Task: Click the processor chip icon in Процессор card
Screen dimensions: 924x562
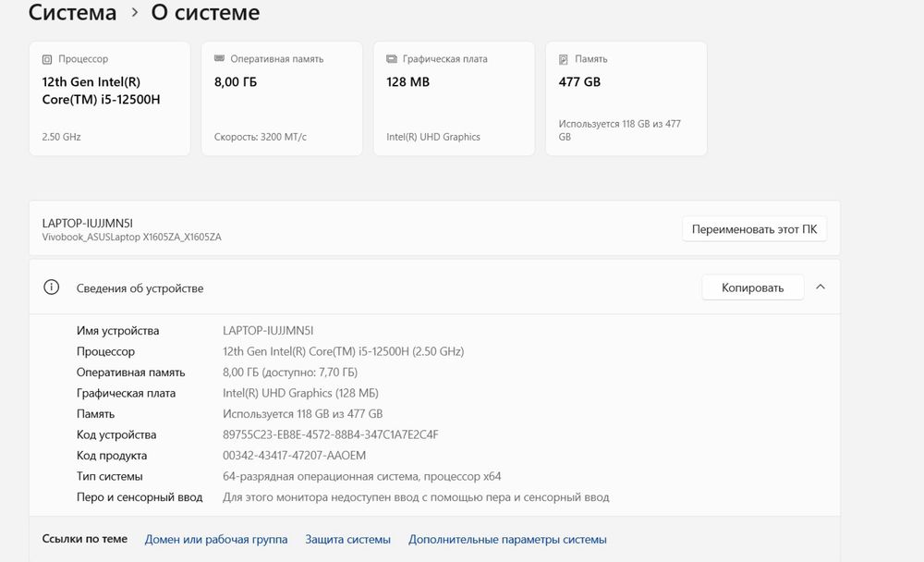Action: tap(47, 59)
